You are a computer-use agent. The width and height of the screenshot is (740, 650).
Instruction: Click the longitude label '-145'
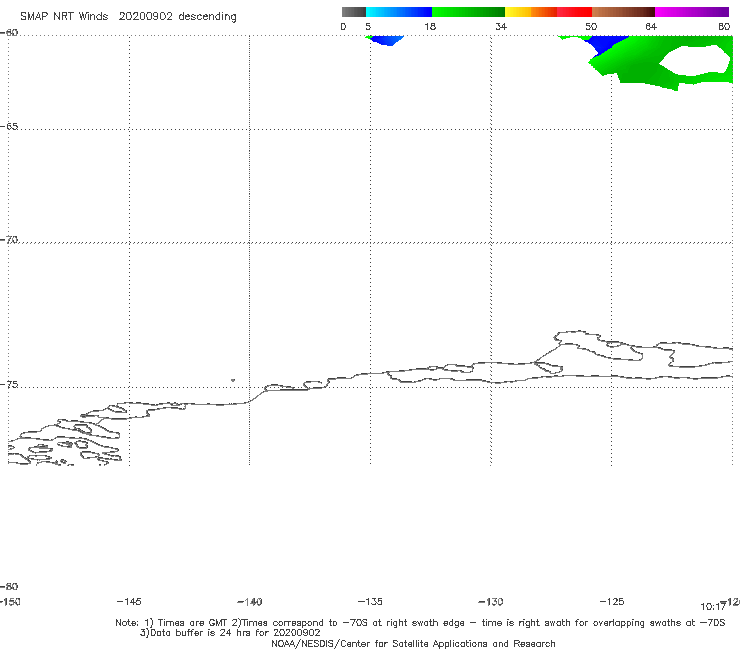[x=128, y=602]
